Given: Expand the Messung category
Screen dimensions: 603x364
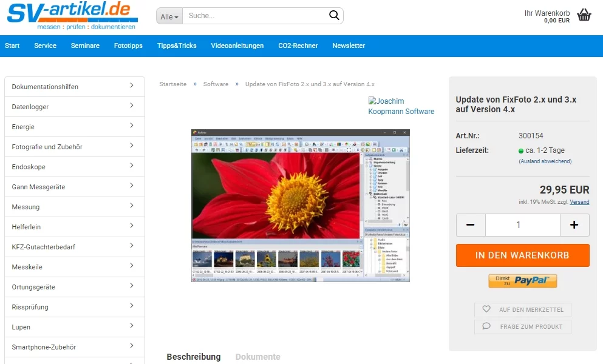Looking at the screenshot, I should (75, 206).
